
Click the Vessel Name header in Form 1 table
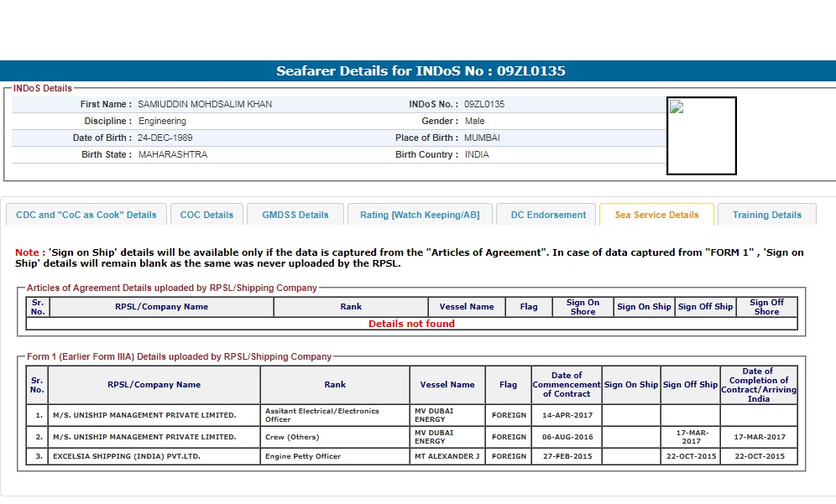(447, 385)
